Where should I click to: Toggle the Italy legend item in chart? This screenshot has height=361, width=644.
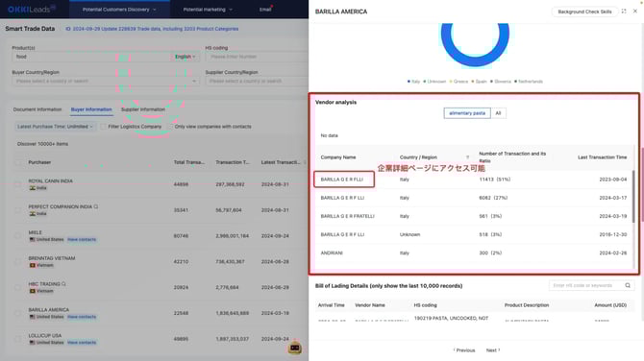[x=413, y=82]
